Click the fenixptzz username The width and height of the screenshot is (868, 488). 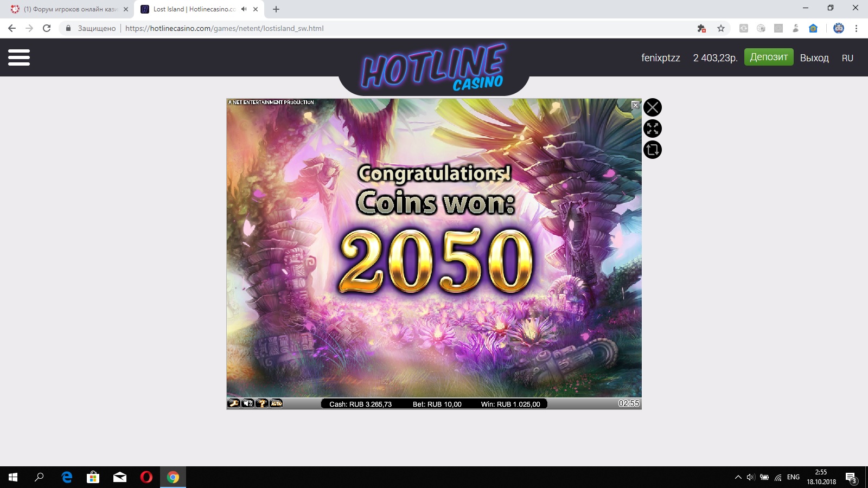660,58
